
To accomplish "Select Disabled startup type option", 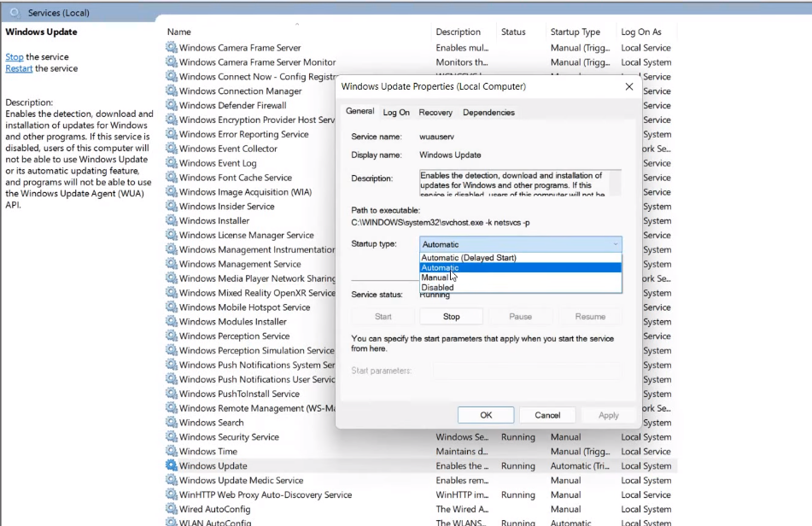I will coord(521,287).
